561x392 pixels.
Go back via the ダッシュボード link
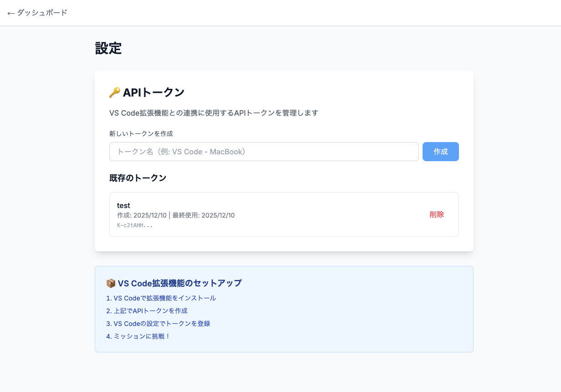[37, 13]
